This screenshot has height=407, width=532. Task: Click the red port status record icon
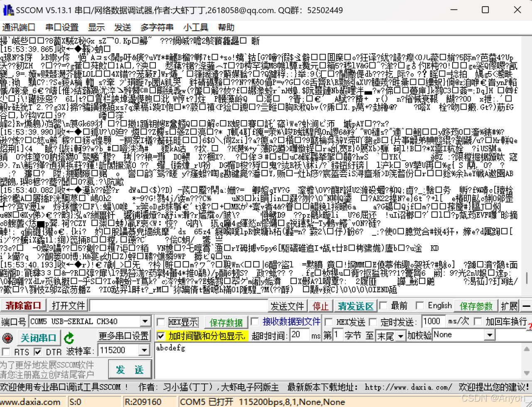point(7,338)
